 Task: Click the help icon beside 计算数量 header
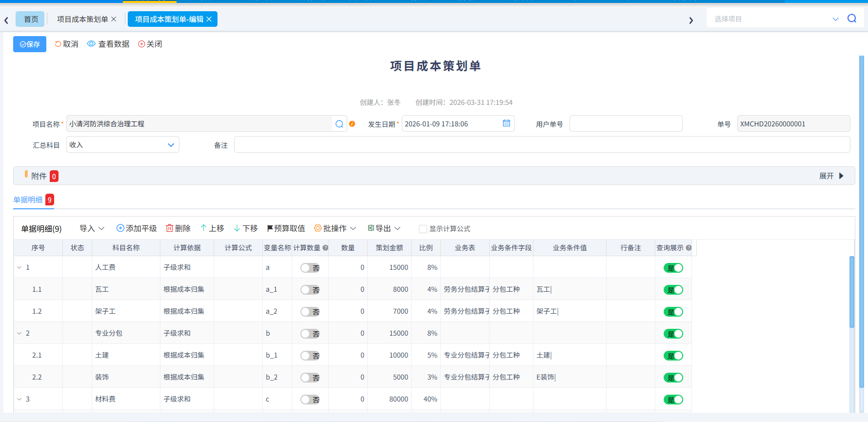pos(325,248)
